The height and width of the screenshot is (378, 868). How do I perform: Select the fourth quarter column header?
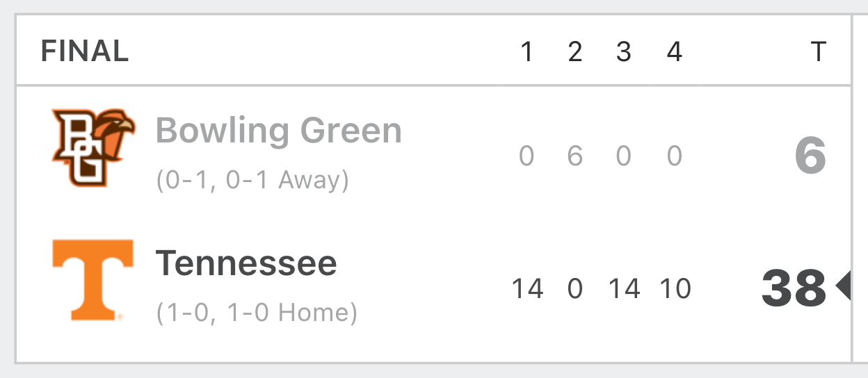pyautogui.click(x=674, y=51)
